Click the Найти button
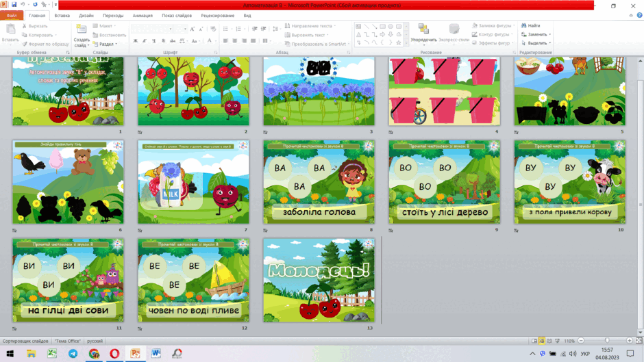Viewport: 644px width, 362px height. tap(531, 25)
